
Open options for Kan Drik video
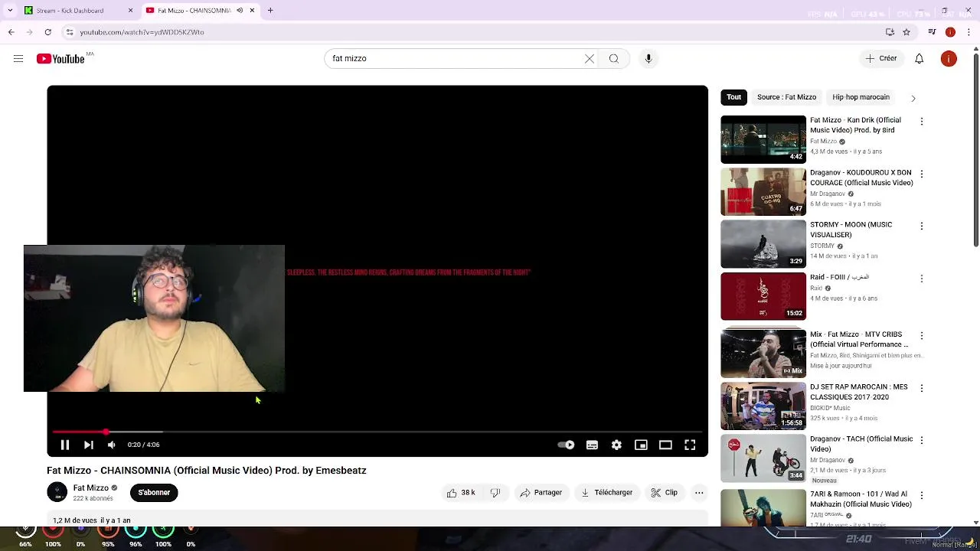[922, 122]
